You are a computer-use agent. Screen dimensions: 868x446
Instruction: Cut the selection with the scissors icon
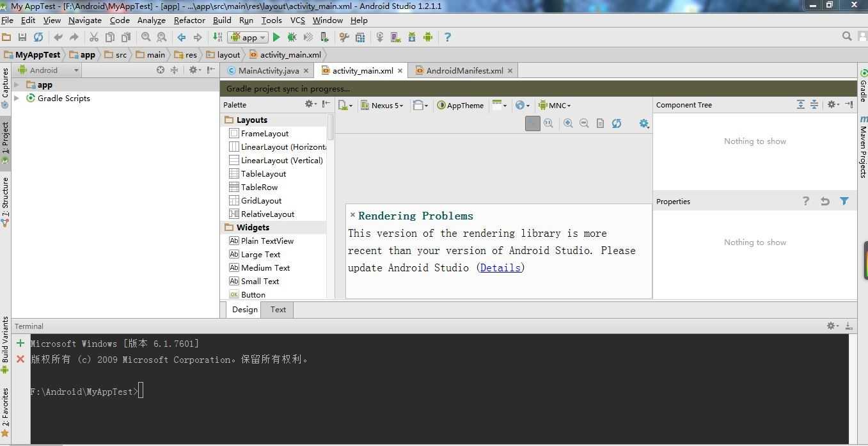click(x=94, y=37)
